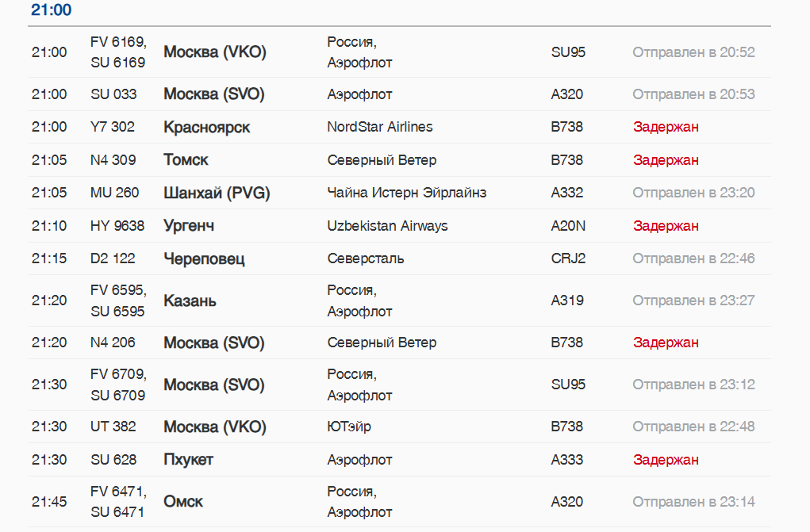Open the Череповец flight details
The height and width of the screenshot is (532, 810).
click(x=204, y=258)
